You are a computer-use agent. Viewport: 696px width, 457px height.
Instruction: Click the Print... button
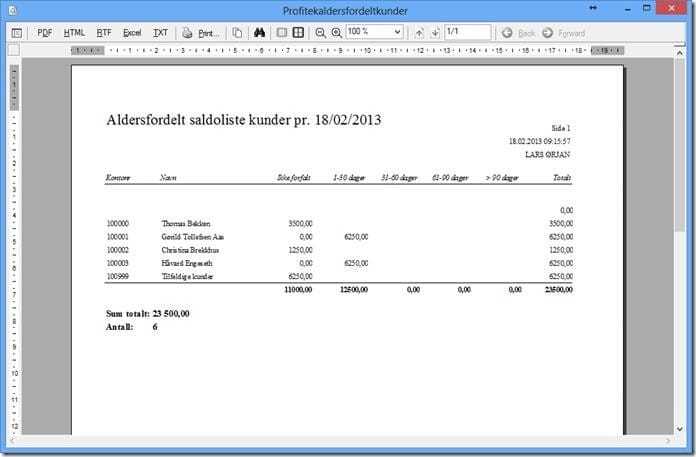201,33
